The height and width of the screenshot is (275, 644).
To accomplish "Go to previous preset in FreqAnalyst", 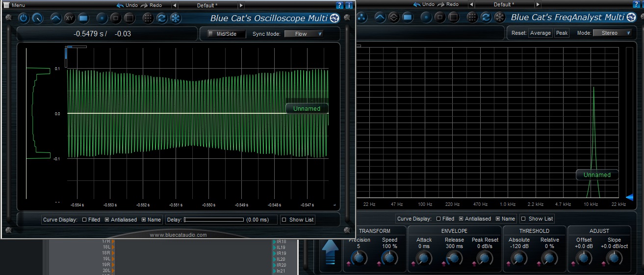I will tap(471, 4).
